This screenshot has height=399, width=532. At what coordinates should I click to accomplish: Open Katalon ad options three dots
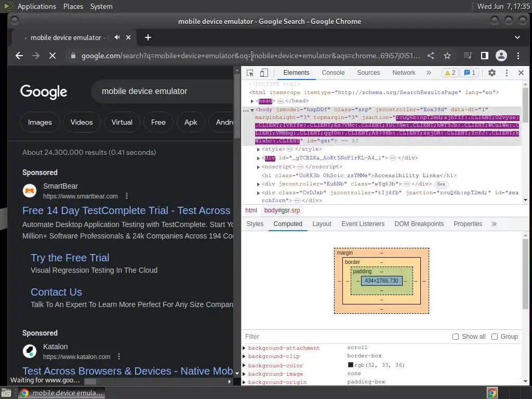119,356
